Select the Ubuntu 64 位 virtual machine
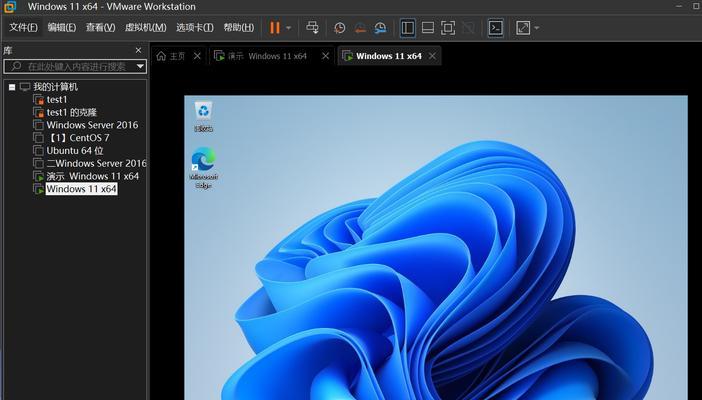The width and height of the screenshot is (702, 400). [x=75, y=151]
